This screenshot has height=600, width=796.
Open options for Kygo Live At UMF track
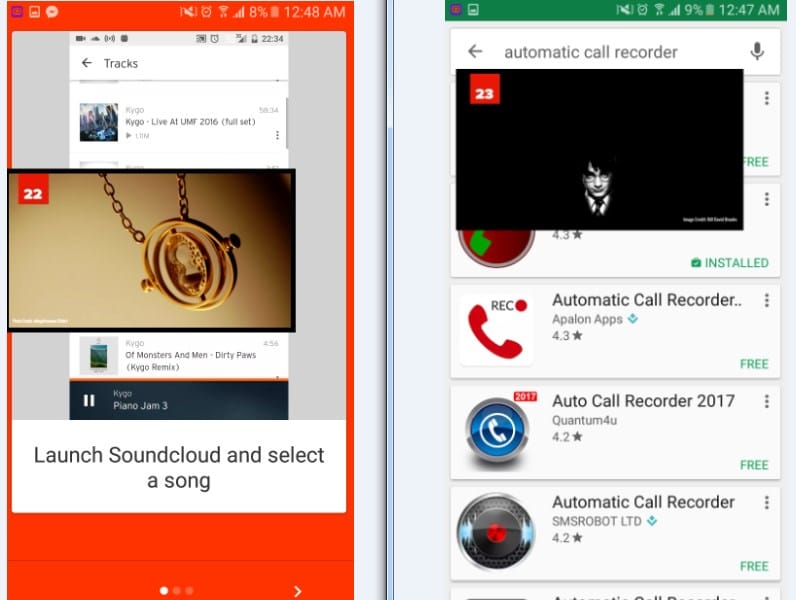pos(277,134)
